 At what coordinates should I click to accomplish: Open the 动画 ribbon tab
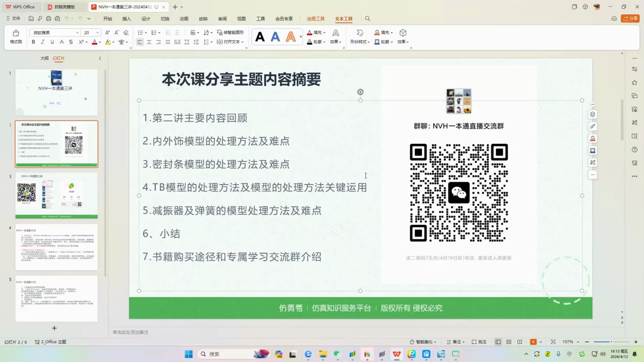pyautogui.click(x=184, y=19)
